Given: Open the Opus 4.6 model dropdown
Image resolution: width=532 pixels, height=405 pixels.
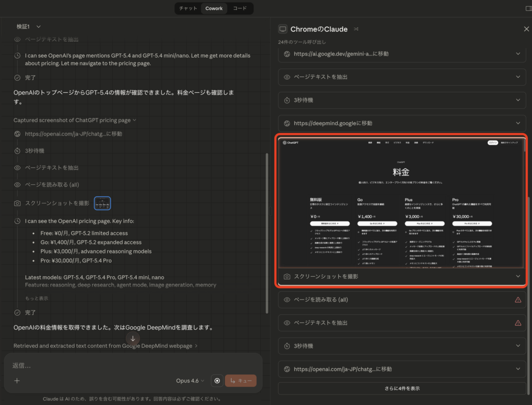Looking at the screenshot, I should point(190,381).
